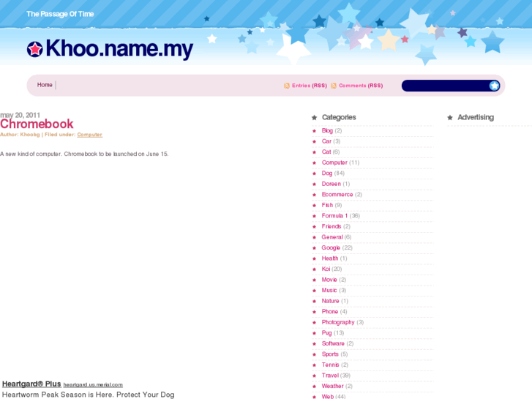Select the Software category
532x399 pixels.
(x=333, y=343)
